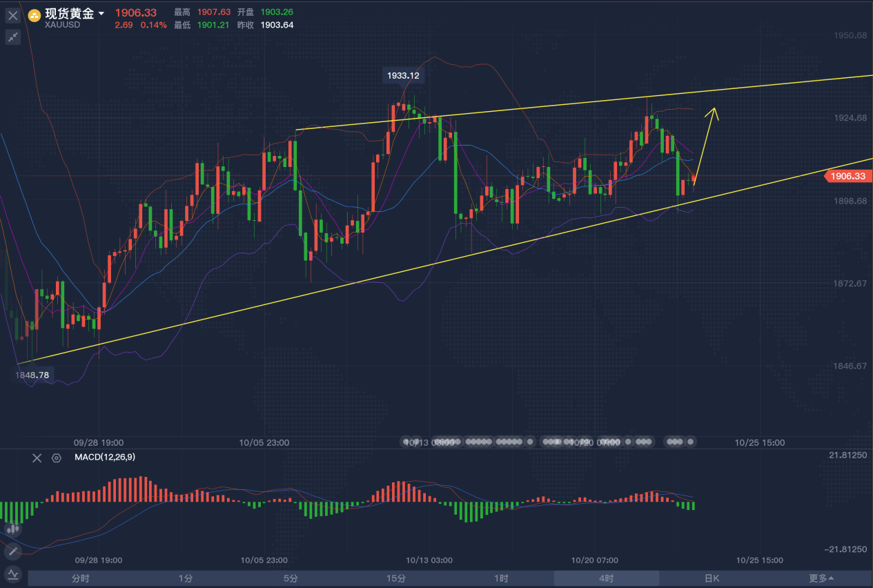Expand the 更多 timeframe menu
873x588 pixels.
tap(821, 578)
